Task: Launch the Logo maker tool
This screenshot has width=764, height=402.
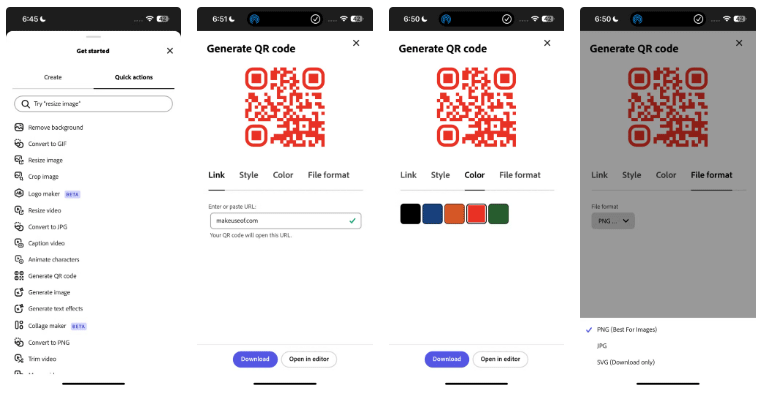Action: coord(44,193)
